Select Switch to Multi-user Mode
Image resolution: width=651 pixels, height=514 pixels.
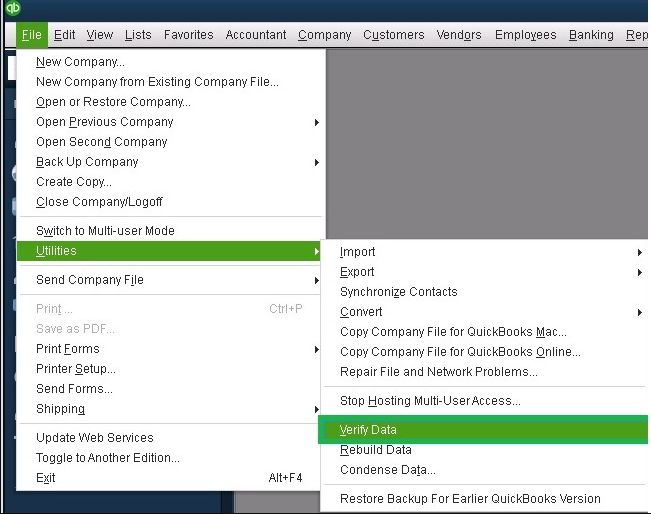coord(169,231)
